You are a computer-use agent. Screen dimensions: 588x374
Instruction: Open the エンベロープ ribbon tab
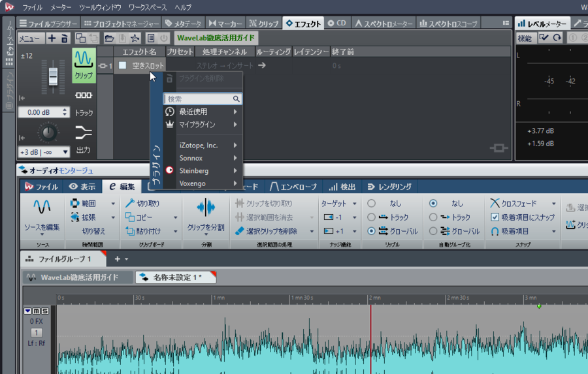293,187
